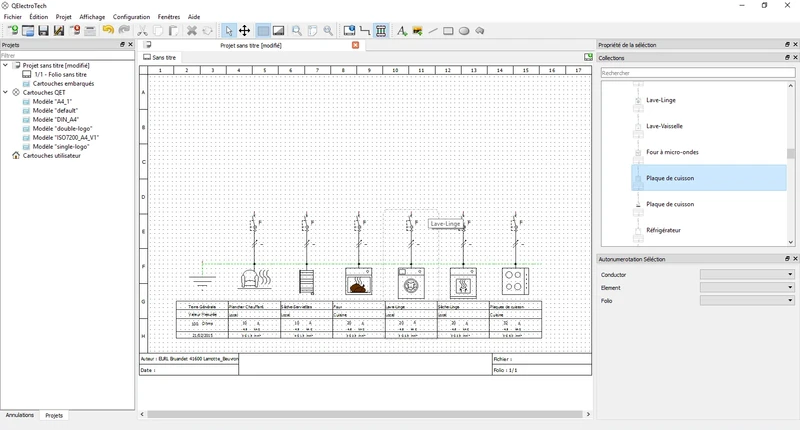
Task: Select Modèle "DIN_A4" in the projects tree
Action: 56,119
